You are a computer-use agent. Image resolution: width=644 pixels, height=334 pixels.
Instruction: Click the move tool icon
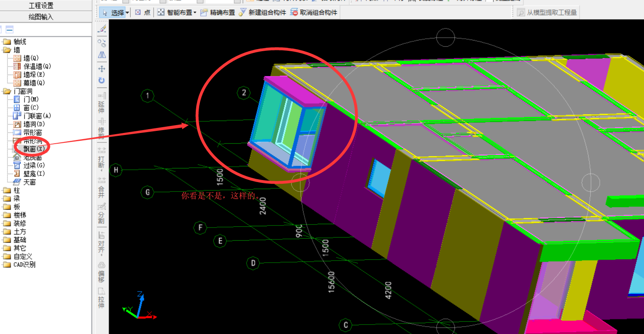pyautogui.click(x=102, y=69)
